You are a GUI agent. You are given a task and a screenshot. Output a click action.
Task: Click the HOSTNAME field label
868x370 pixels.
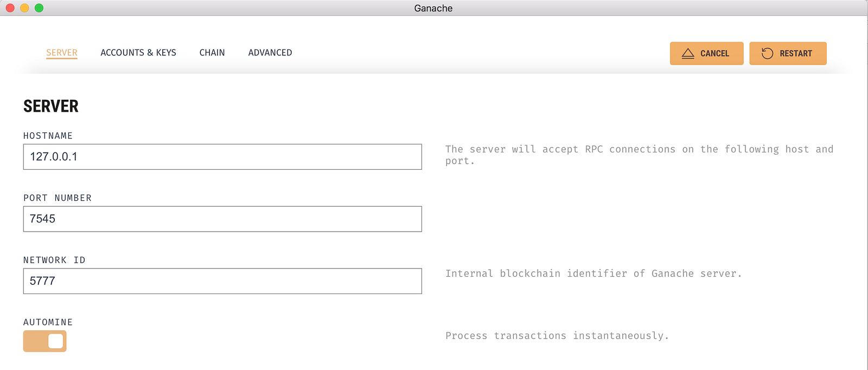[x=48, y=136]
